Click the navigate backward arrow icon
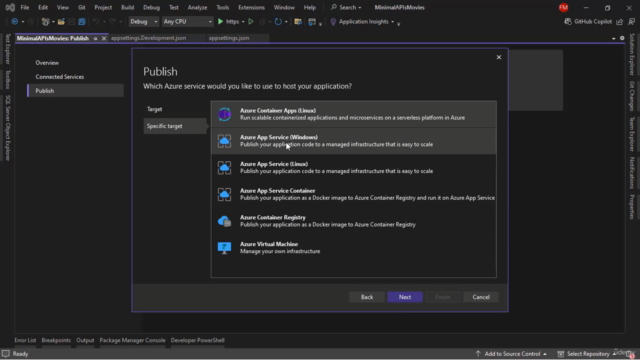The height and width of the screenshot is (360, 640). (x=15, y=22)
